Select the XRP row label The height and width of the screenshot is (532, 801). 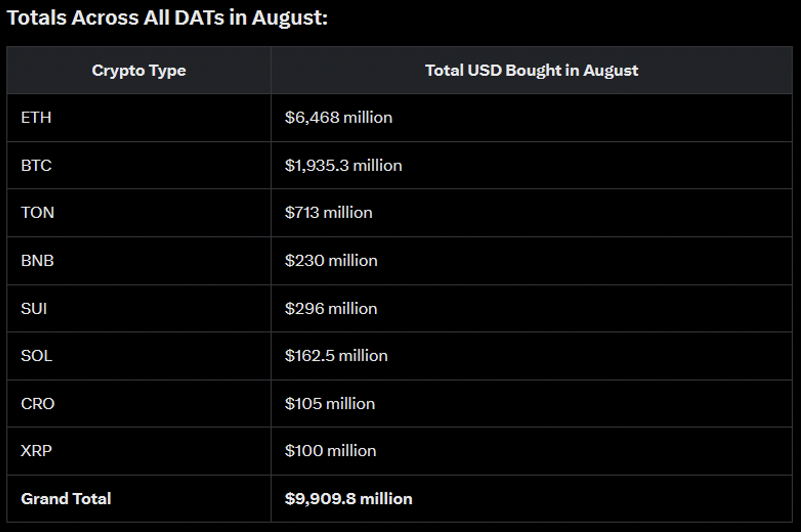pos(36,451)
